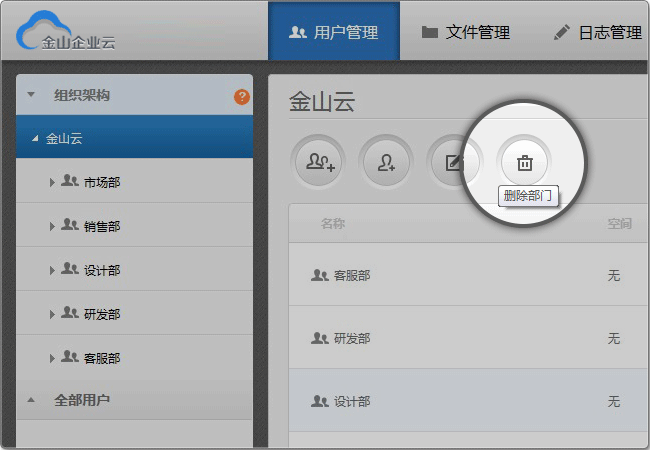Image resolution: width=650 pixels, height=450 pixels.
Task: Expand the 销售部 tree node arrow
Action: pos(52,227)
